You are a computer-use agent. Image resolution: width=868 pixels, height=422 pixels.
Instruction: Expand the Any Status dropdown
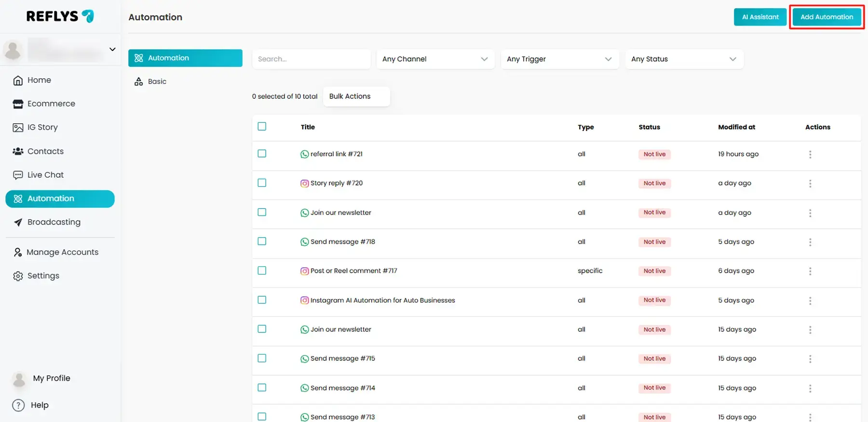click(684, 59)
